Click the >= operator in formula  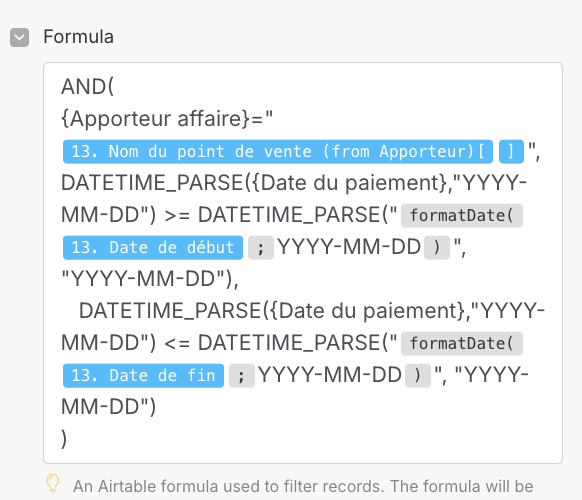point(177,215)
